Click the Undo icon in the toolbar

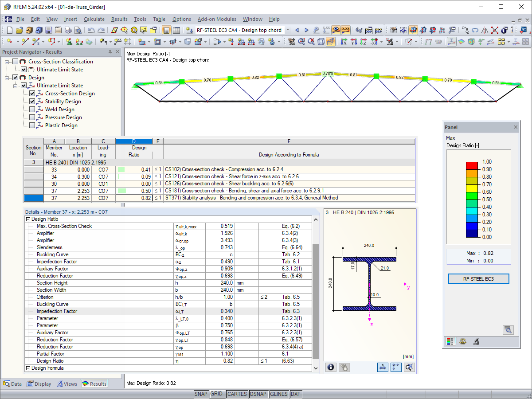pyautogui.click(x=91, y=30)
